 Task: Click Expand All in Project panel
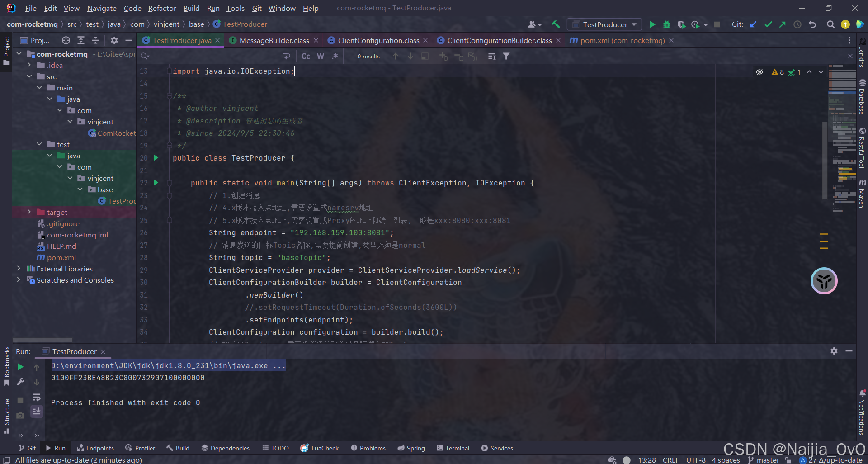81,40
